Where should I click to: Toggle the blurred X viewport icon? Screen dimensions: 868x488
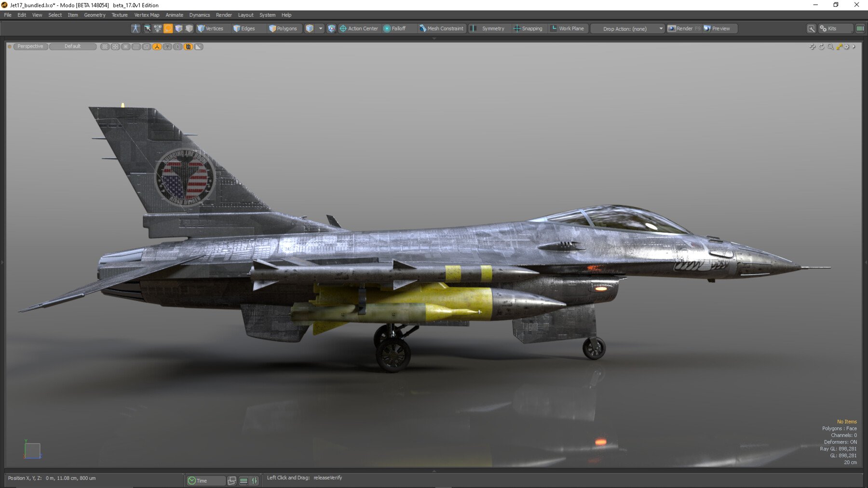(x=126, y=47)
